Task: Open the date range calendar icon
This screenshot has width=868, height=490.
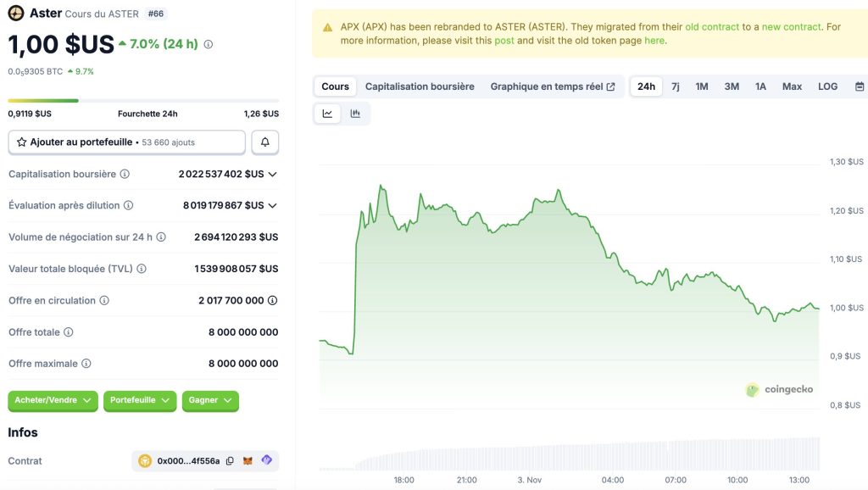Action: pos(860,86)
